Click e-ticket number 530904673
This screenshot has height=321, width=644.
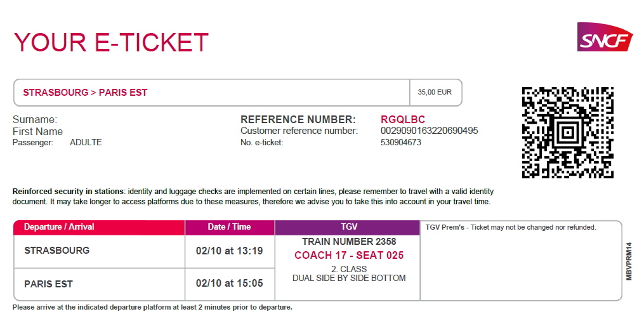pos(401,143)
